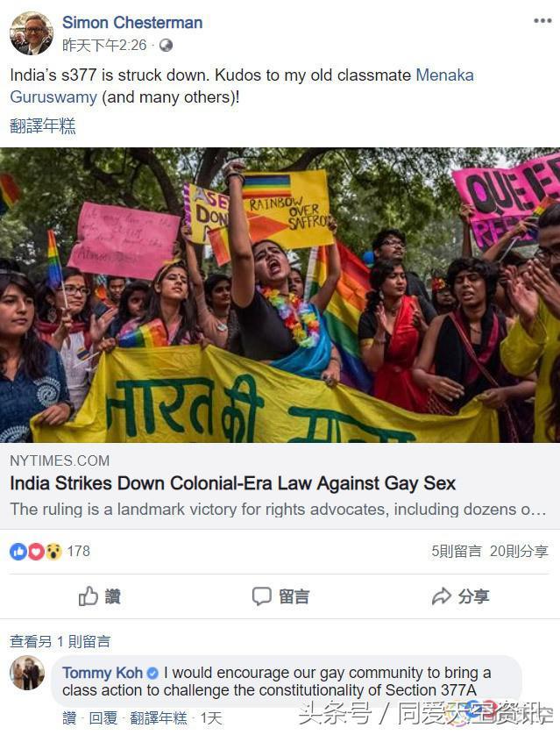This screenshot has height=735, width=560.
Task: Click the 留言 comment button
Action: tap(280, 596)
